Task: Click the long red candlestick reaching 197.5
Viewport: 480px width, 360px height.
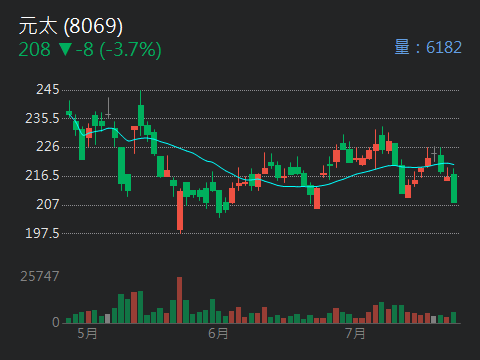Action: pyautogui.click(x=180, y=210)
